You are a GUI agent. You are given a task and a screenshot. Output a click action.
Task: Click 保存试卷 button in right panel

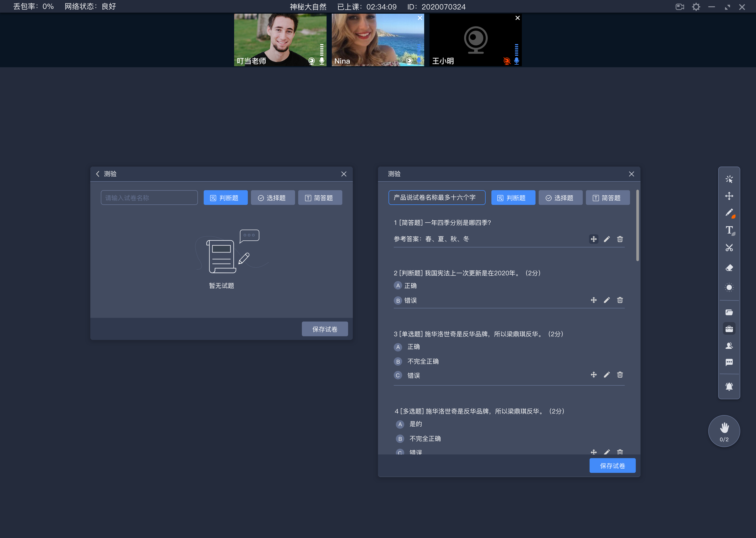(613, 466)
